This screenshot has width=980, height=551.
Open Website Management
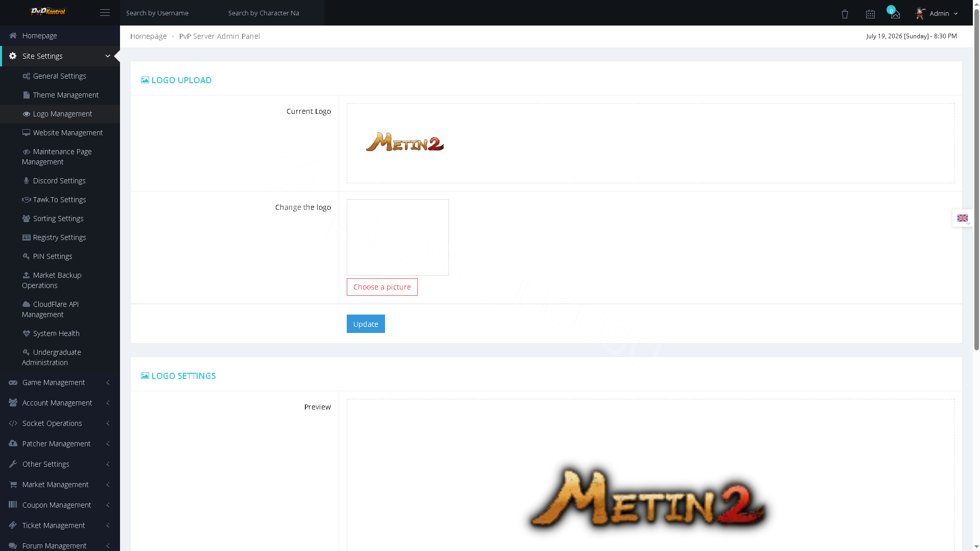click(x=60, y=133)
